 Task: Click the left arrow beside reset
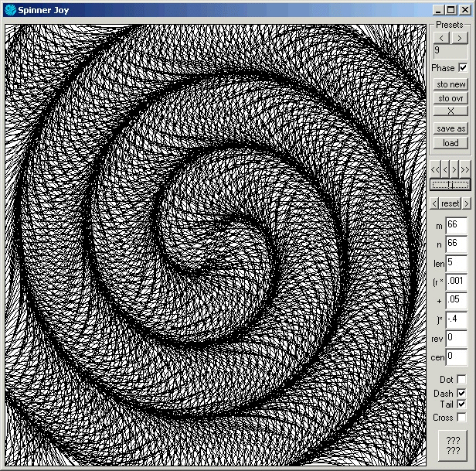tap(435, 203)
